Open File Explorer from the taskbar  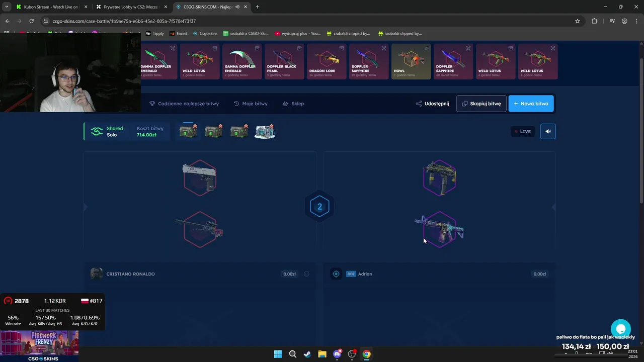(322, 354)
